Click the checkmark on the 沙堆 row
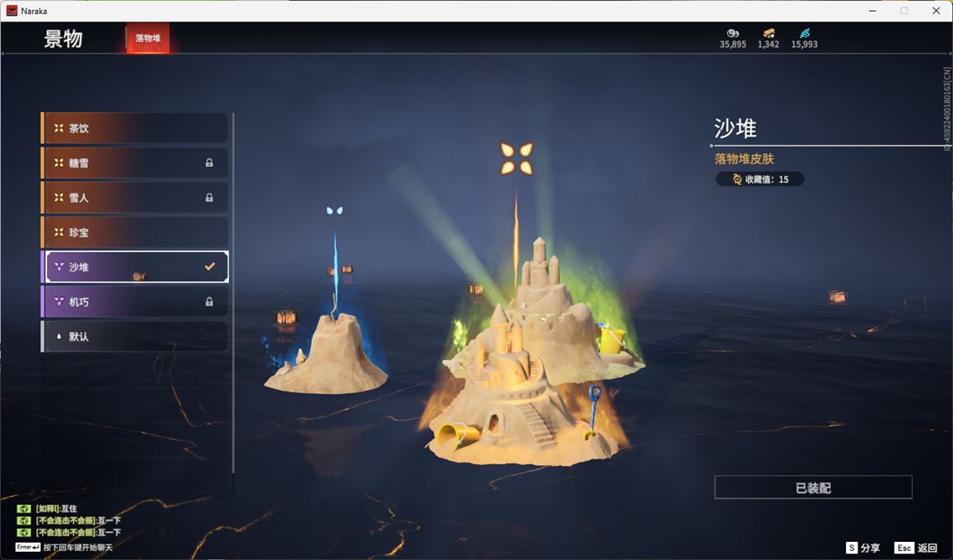The height and width of the screenshot is (560, 953). [x=210, y=266]
